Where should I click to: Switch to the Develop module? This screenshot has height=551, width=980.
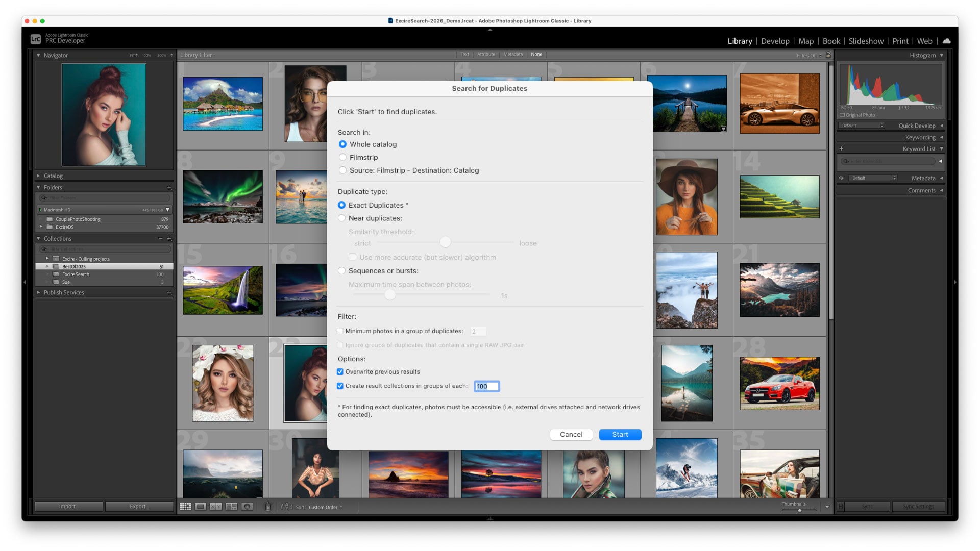(x=775, y=41)
